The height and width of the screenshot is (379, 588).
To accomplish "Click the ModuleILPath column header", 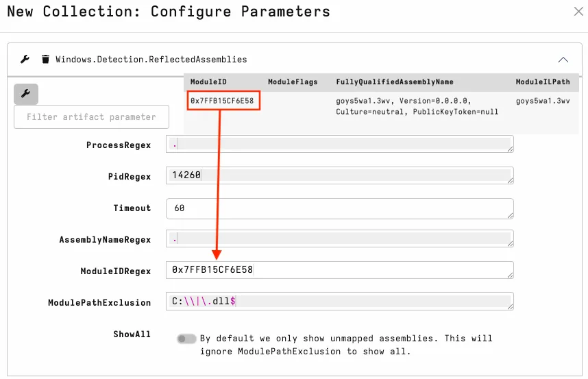I will tap(543, 82).
